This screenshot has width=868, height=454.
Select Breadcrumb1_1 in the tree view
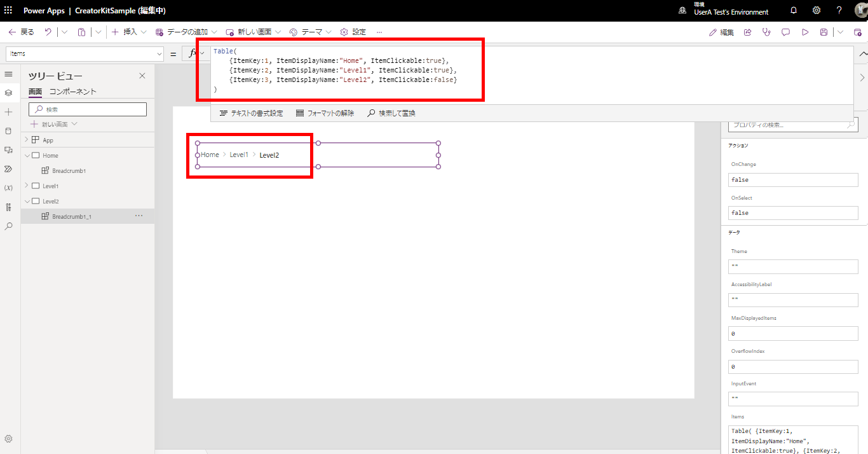(72, 216)
